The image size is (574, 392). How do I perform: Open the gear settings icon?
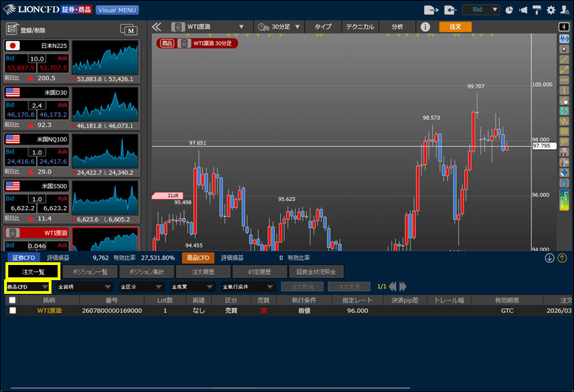click(550, 10)
